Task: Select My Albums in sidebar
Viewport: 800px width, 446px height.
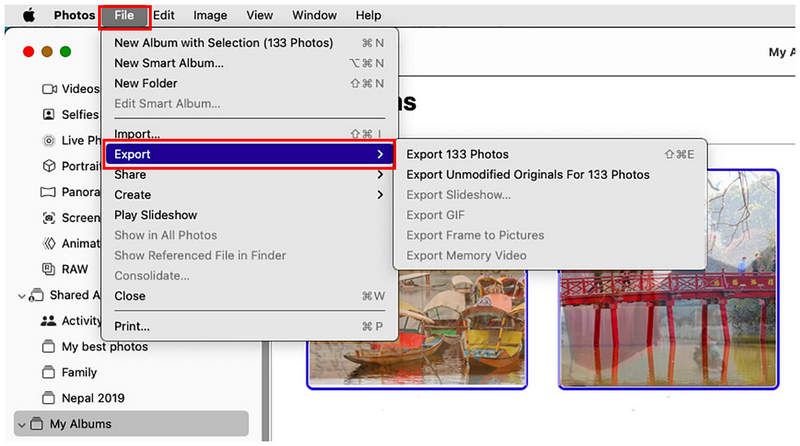Action: click(132, 424)
